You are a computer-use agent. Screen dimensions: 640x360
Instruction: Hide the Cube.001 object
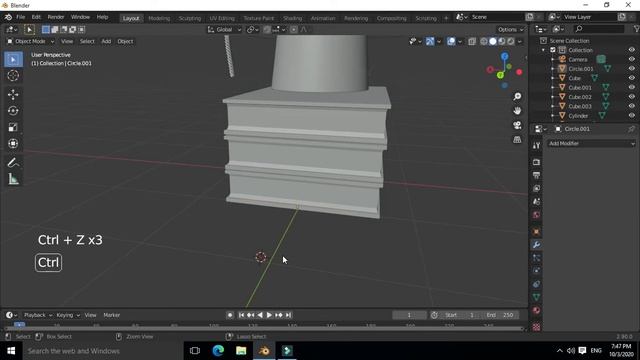631,87
